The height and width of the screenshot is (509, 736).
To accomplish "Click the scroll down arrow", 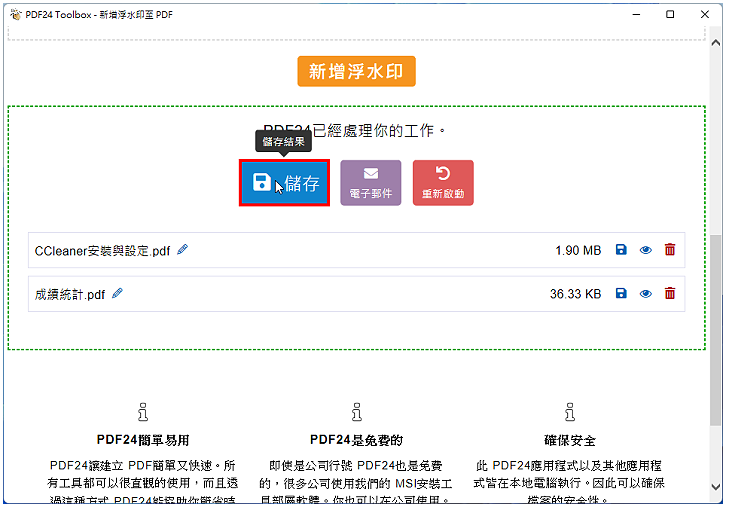I will [716, 487].
